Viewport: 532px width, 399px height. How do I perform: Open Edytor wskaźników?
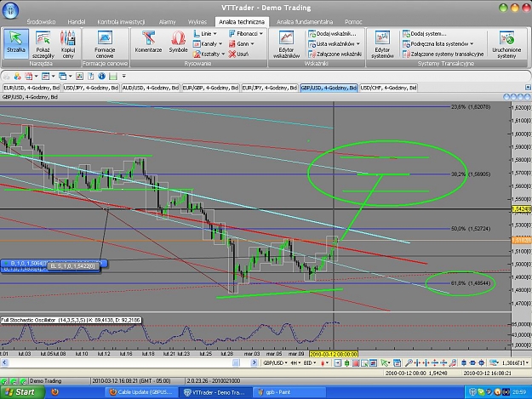click(286, 44)
